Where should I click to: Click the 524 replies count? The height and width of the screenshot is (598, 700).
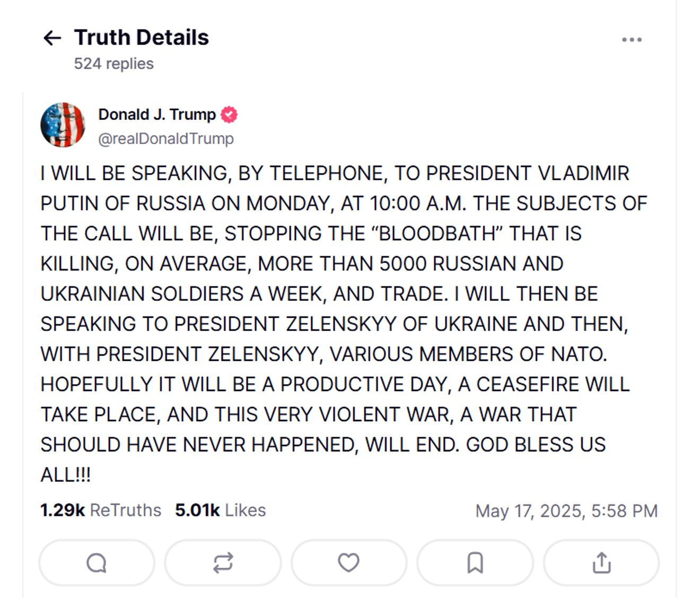(x=113, y=64)
